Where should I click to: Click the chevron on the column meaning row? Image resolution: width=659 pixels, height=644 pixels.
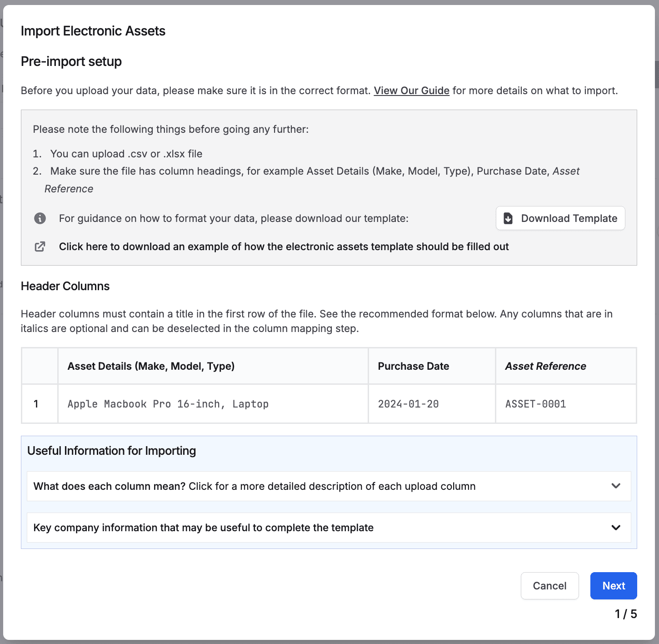pyautogui.click(x=616, y=486)
